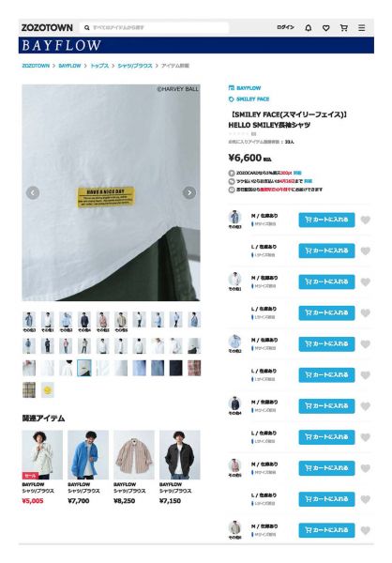The image size is (392, 563).
Task: Open the ¥5,005 sale related item
Action: 42,467
